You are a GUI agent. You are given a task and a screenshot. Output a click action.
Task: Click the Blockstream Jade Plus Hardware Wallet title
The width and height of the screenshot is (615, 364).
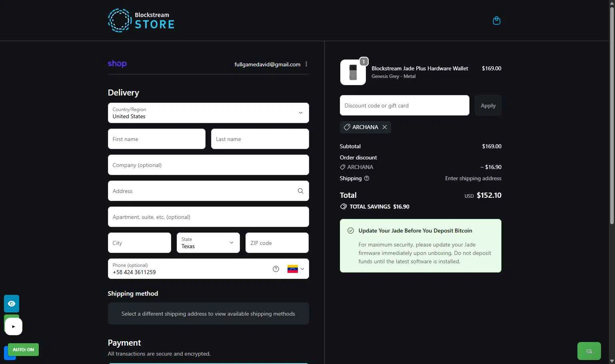point(420,68)
